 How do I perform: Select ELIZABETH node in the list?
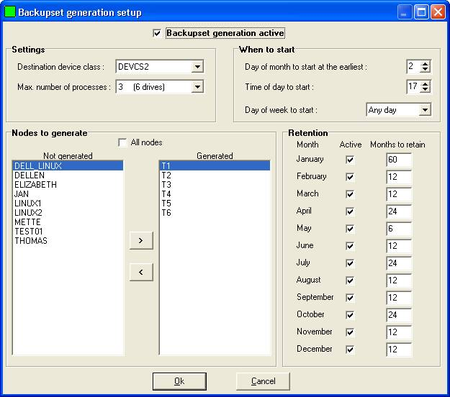coord(68,184)
